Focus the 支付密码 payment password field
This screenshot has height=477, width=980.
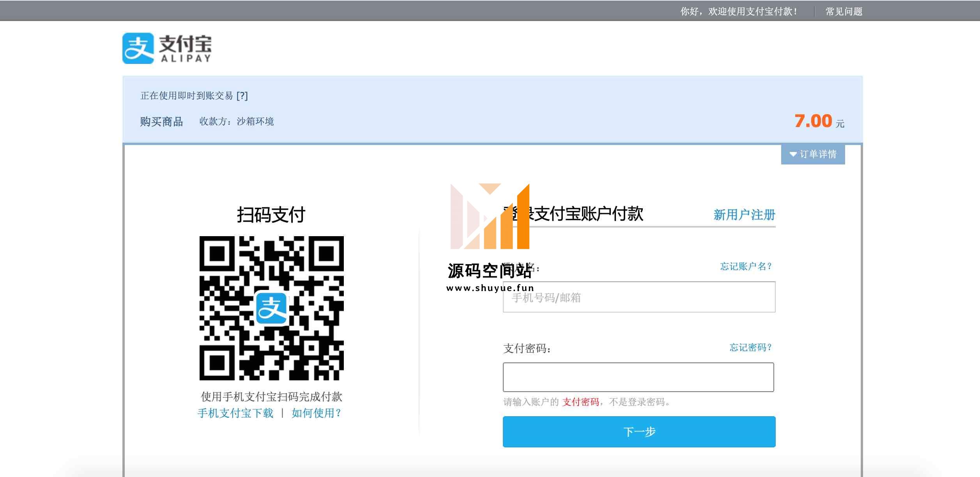tap(638, 377)
